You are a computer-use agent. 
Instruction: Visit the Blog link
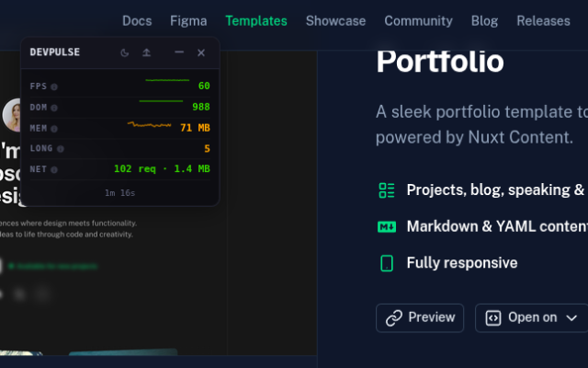pyautogui.click(x=484, y=21)
